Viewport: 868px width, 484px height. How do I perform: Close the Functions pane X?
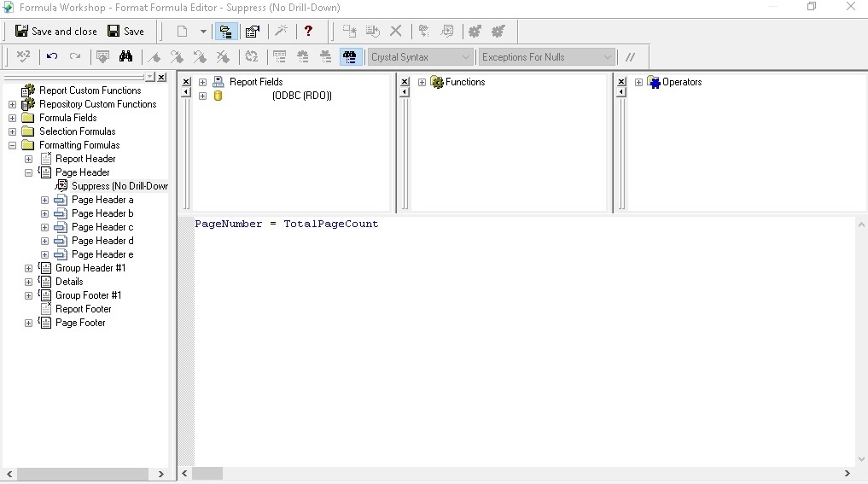[405, 81]
